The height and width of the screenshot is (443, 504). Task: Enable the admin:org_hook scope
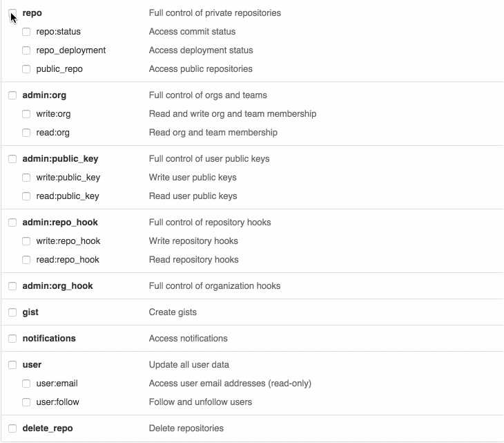(12, 286)
